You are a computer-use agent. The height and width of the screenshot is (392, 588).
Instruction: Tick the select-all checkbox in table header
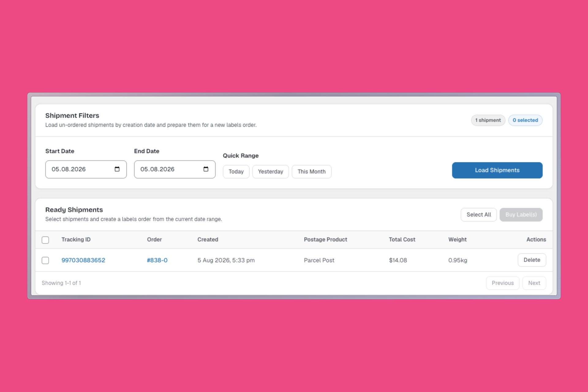point(45,240)
